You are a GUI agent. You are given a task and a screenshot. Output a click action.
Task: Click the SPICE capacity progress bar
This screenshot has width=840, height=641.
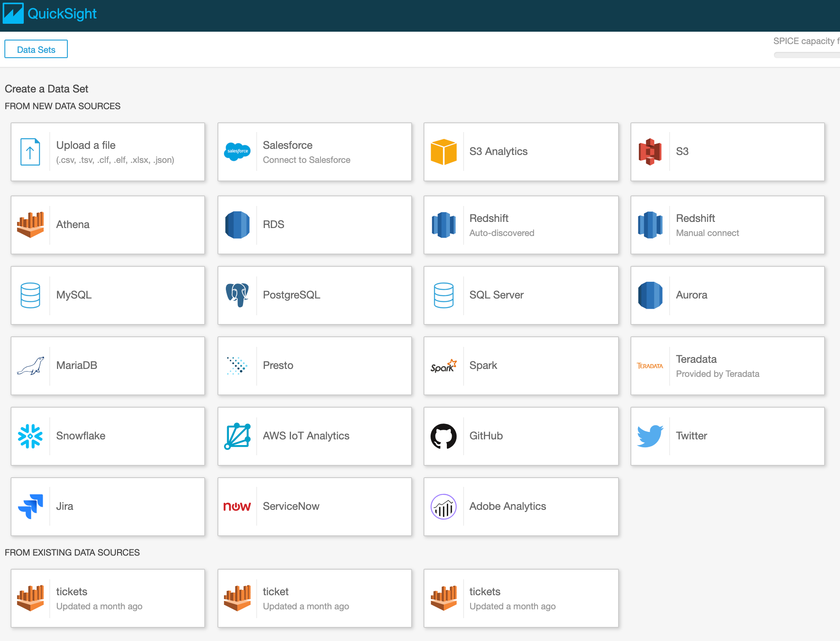tap(807, 55)
